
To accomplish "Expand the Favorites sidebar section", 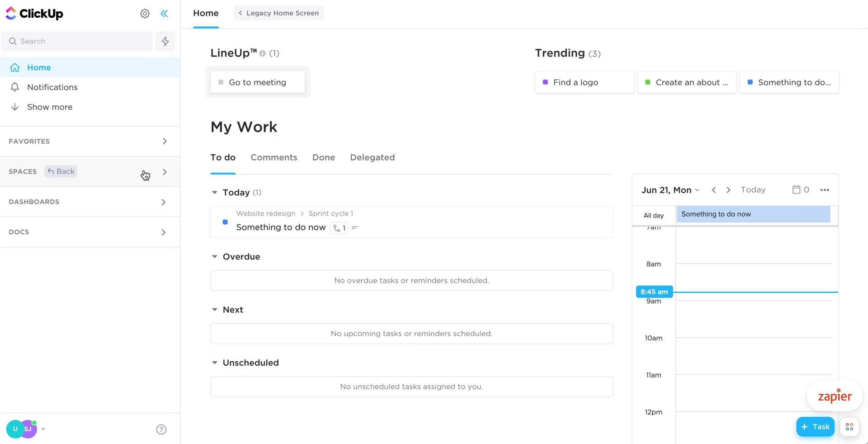I will (x=164, y=142).
